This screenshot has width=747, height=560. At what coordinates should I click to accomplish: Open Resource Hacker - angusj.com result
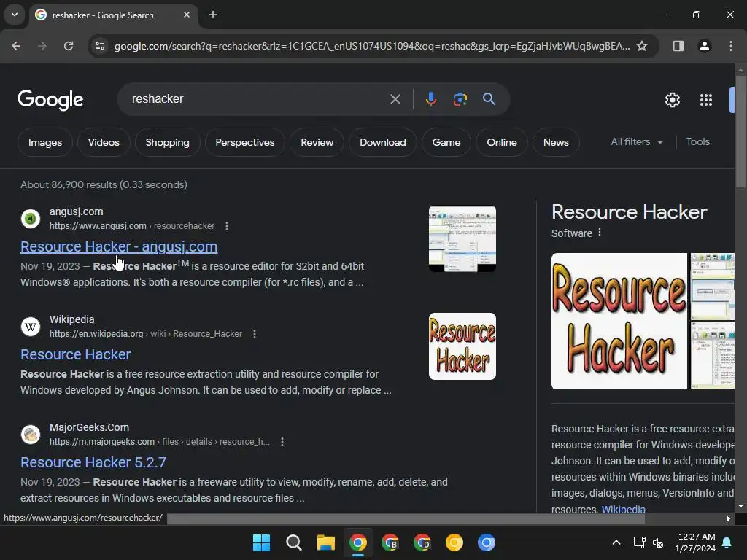pos(119,246)
